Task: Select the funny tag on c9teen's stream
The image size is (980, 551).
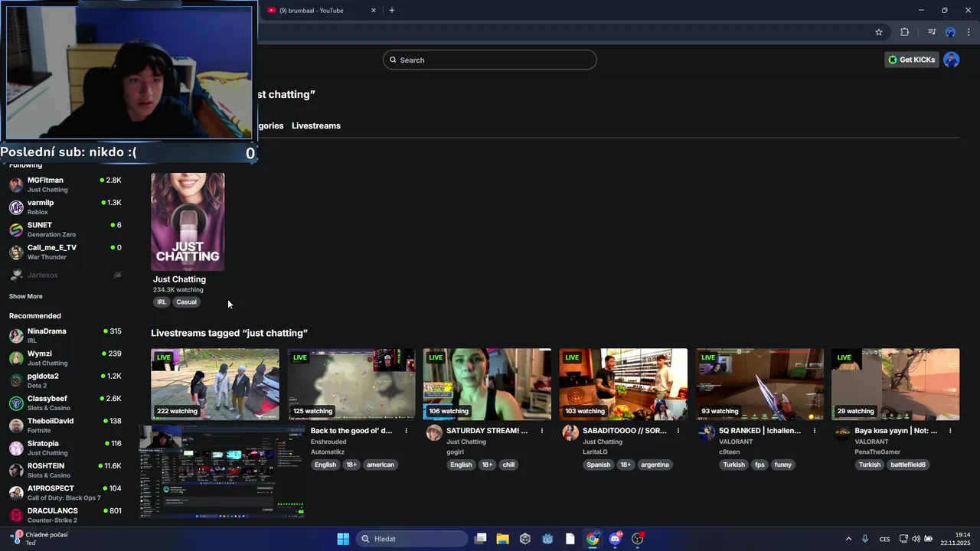Action: 782,465
